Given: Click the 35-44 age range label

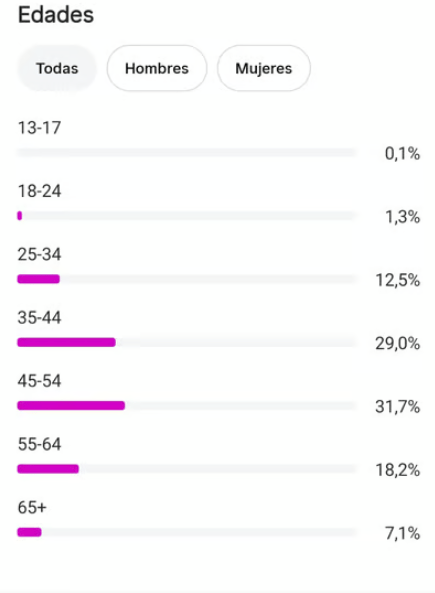Looking at the screenshot, I should pos(39,317).
